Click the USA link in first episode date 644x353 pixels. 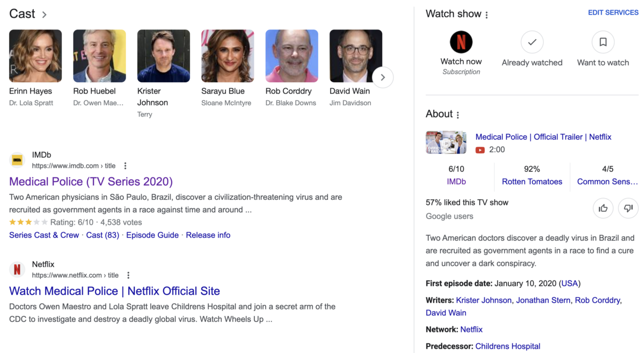(570, 283)
